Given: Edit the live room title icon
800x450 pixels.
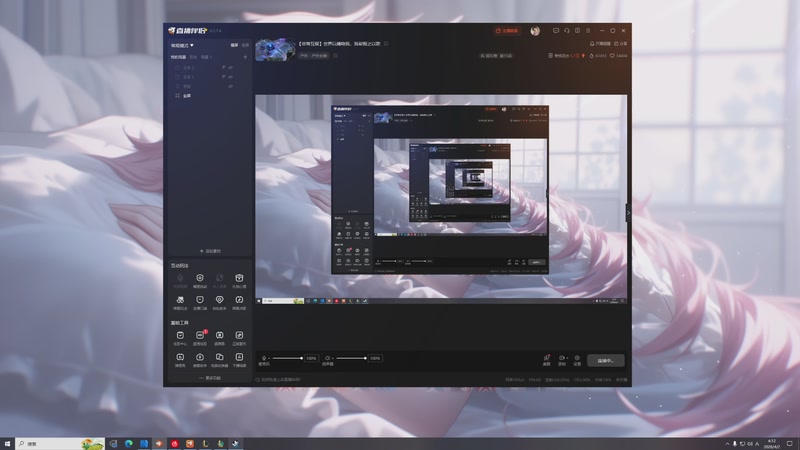Looking at the screenshot, I should click(386, 44).
